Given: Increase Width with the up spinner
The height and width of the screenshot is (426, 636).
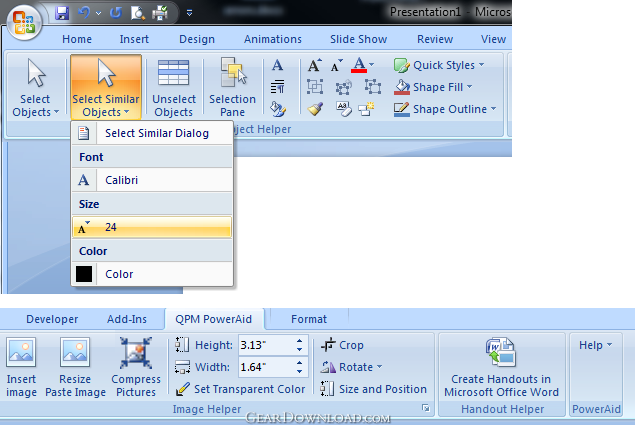Looking at the screenshot, I should (x=300, y=363).
